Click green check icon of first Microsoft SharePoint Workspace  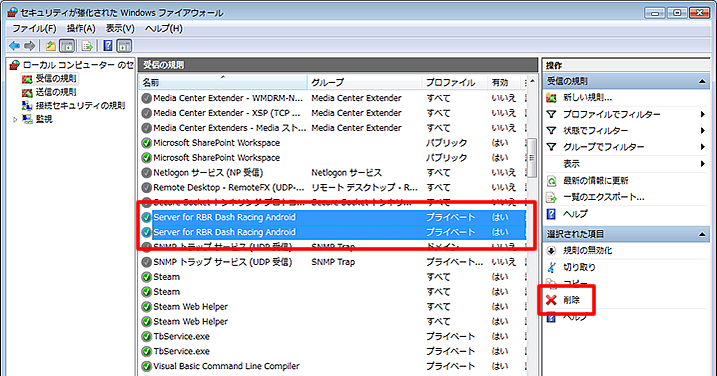[146, 143]
